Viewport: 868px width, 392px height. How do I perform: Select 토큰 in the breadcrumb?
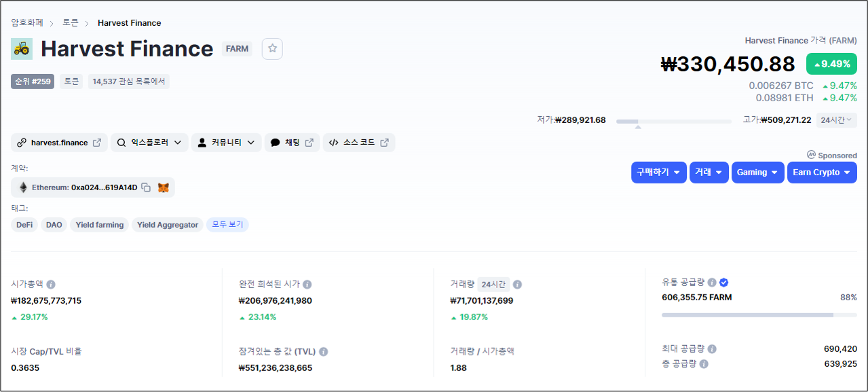(x=71, y=23)
